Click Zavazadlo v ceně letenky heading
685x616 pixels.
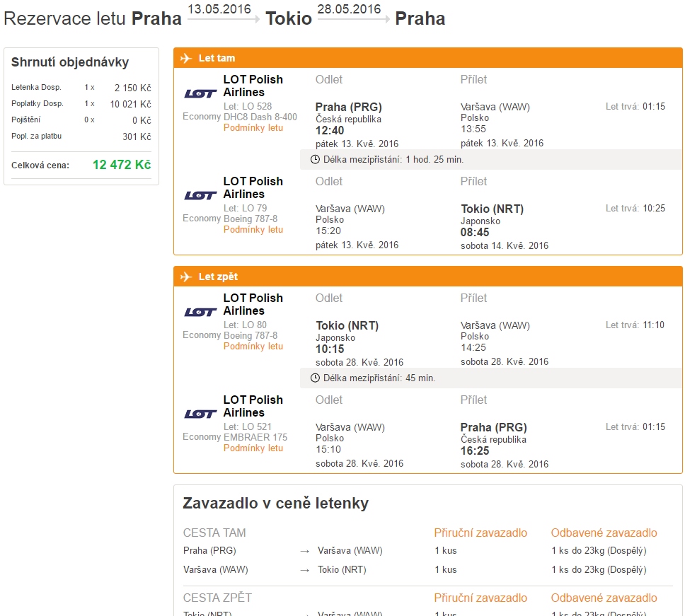276,504
